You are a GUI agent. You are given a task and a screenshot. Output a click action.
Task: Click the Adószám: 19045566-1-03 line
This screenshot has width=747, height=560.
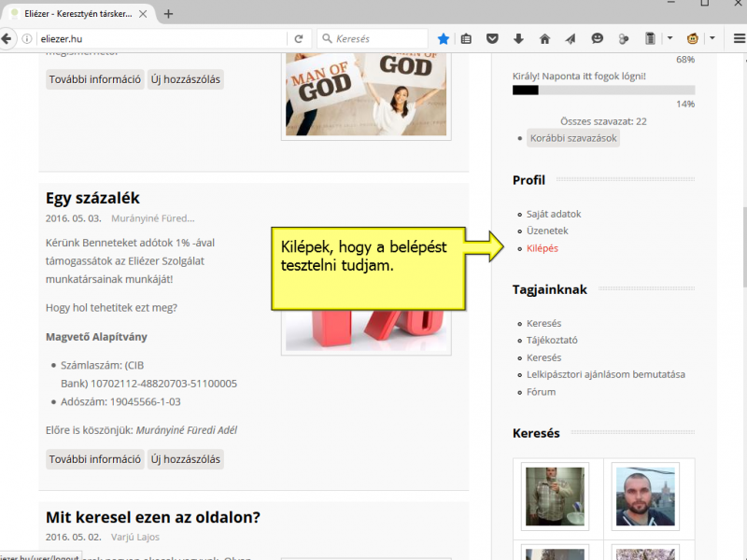tap(120, 402)
